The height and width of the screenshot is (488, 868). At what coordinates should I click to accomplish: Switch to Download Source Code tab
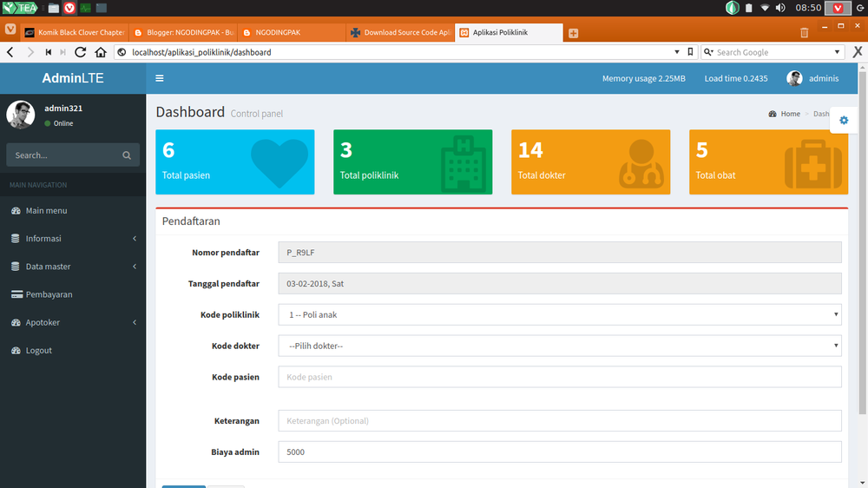point(400,33)
